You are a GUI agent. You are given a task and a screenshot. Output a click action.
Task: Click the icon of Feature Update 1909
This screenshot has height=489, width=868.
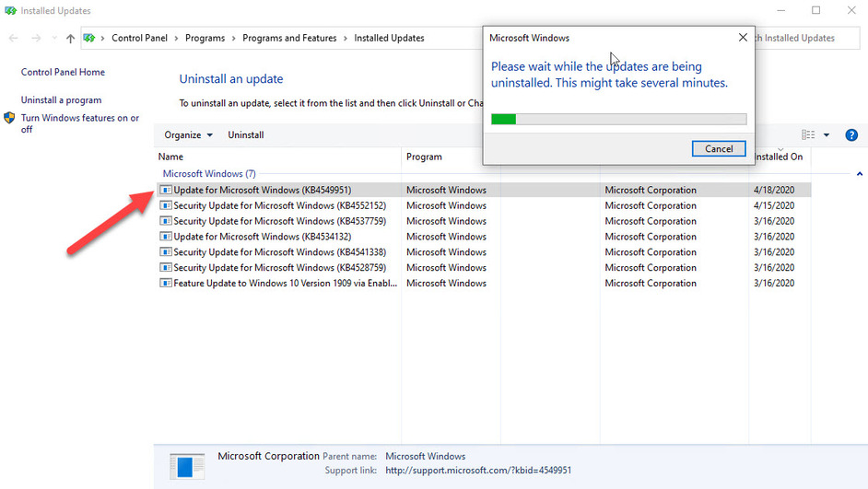[166, 283]
